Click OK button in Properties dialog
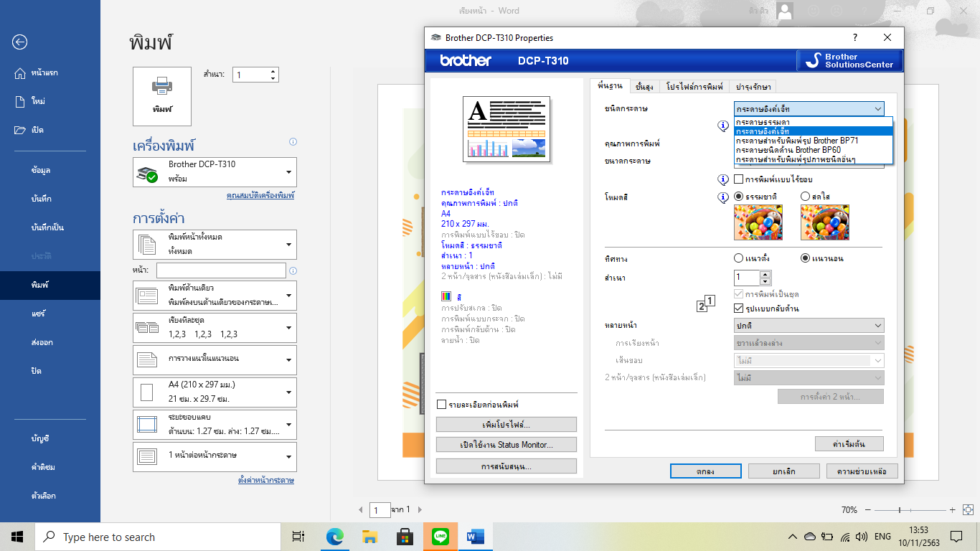This screenshot has width=980, height=551. [x=705, y=471]
